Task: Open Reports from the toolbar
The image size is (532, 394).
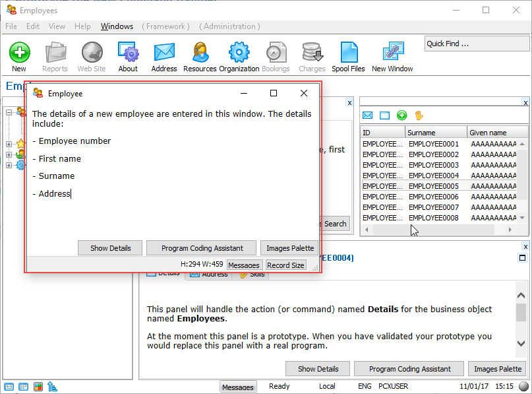Action: pos(55,53)
